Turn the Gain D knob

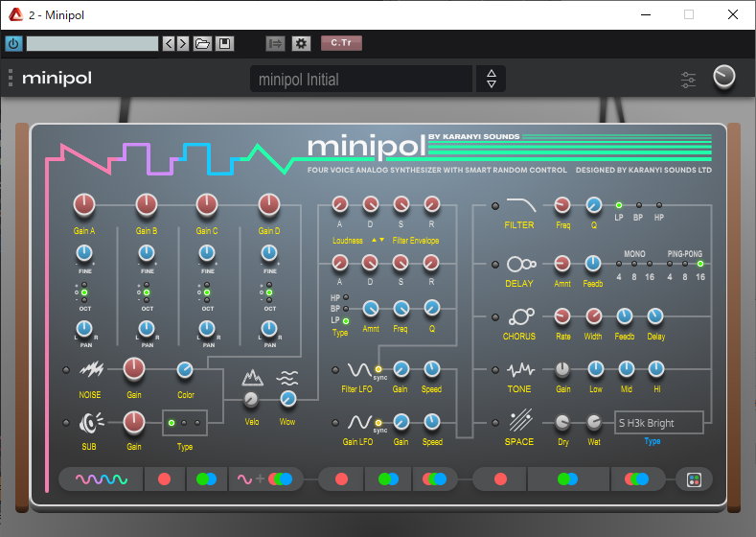269,204
